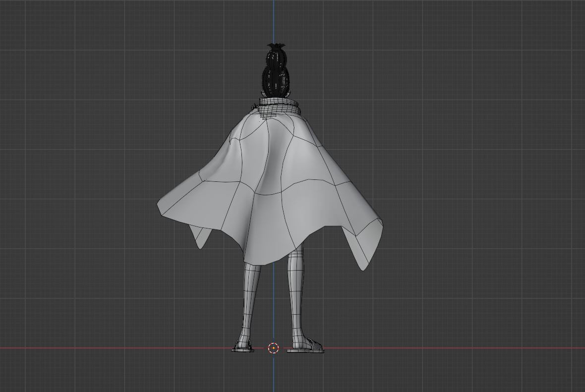Click the left sandal on the ground
The image size is (585, 392).
click(242, 348)
